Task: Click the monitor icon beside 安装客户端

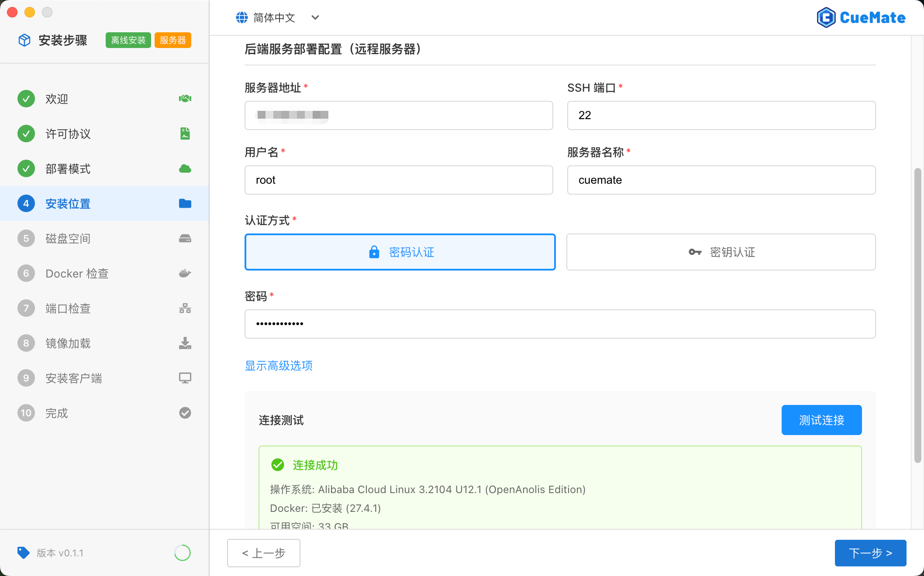Action: (x=185, y=378)
